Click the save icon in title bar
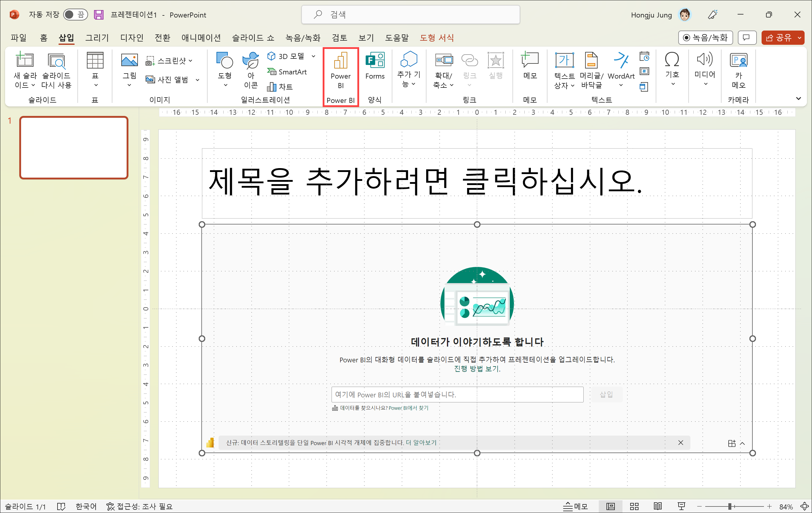The height and width of the screenshot is (513, 812). [x=98, y=15]
